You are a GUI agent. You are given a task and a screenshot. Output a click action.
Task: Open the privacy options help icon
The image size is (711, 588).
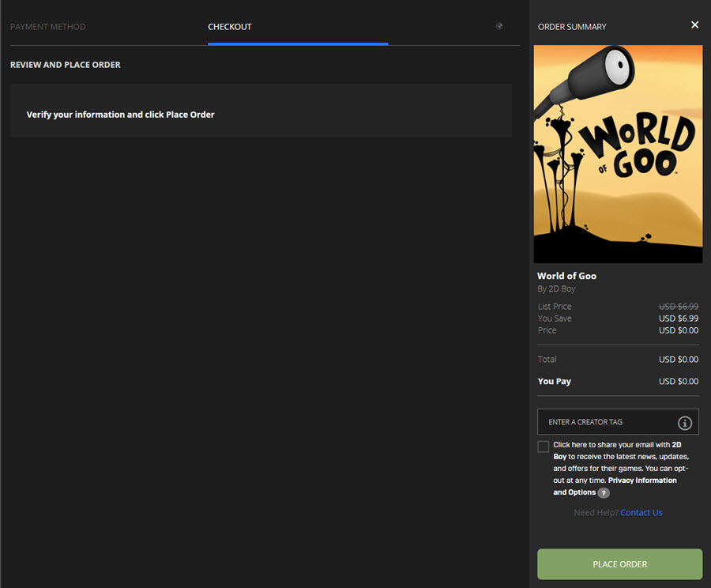tap(604, 492)
